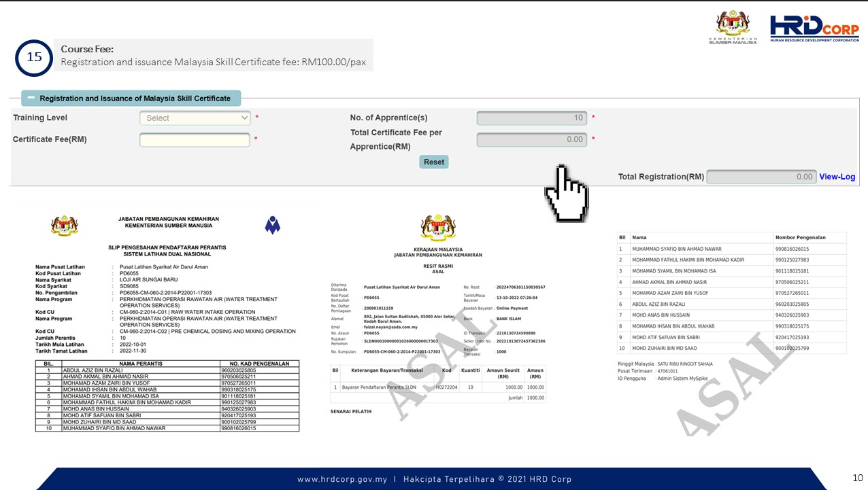Click the 'SENARAI PELATIH' label
Viewport: 868px width, 490px height.
(x=351, y=411)
